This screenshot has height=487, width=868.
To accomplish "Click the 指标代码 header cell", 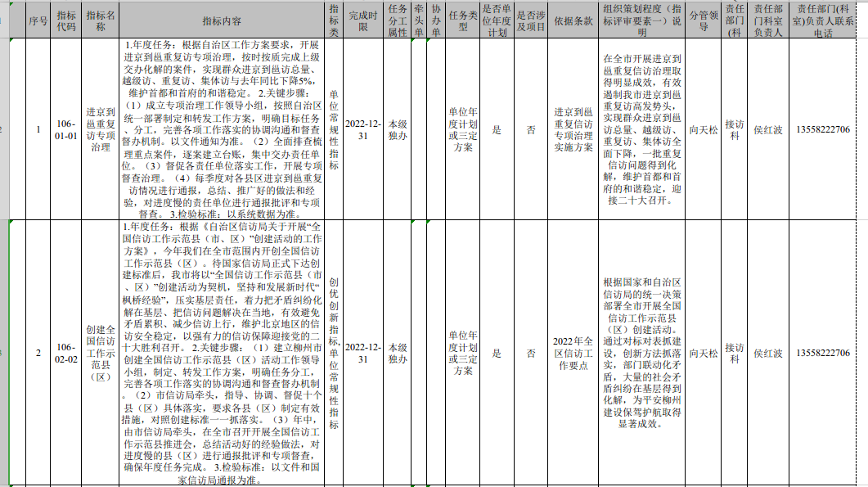I will click(x=66, y=20).
